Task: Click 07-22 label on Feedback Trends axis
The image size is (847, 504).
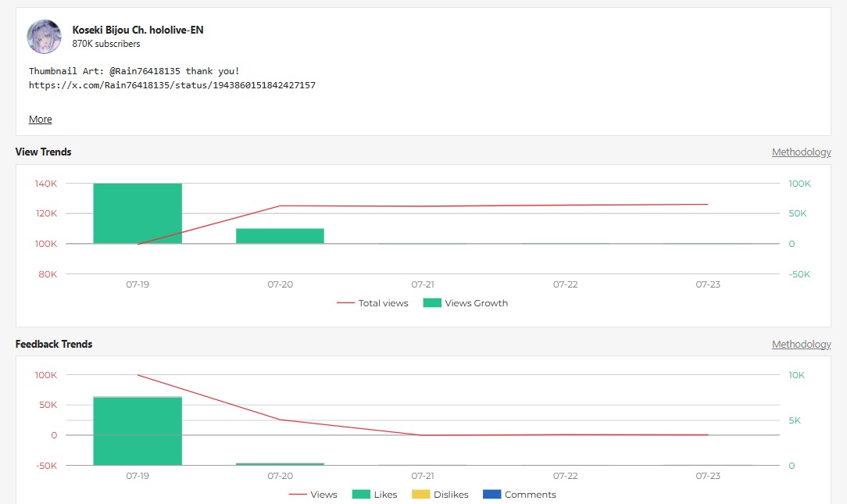Action: tap(565, 476)
